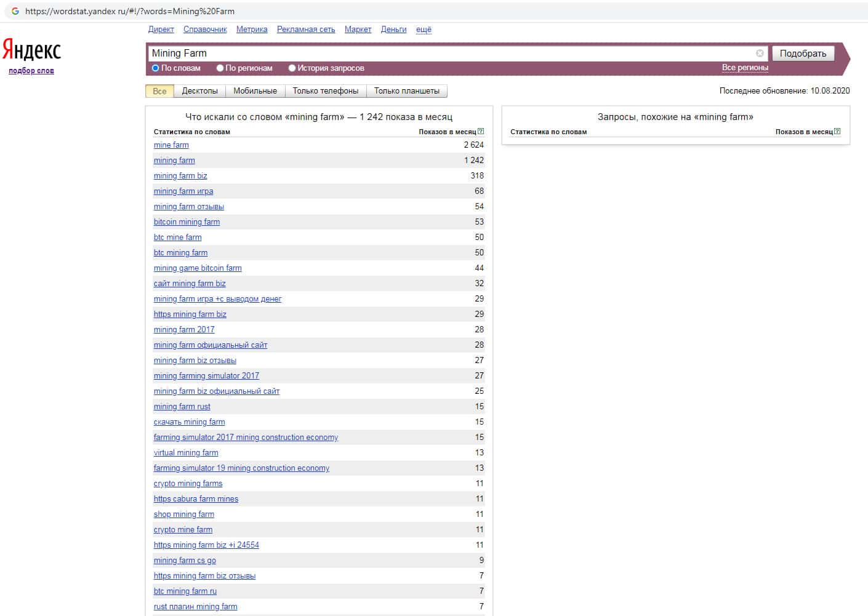Click help icon in similar queries column header
The width and height of the screenshot is (868, 616).
[x=837, y=131]
